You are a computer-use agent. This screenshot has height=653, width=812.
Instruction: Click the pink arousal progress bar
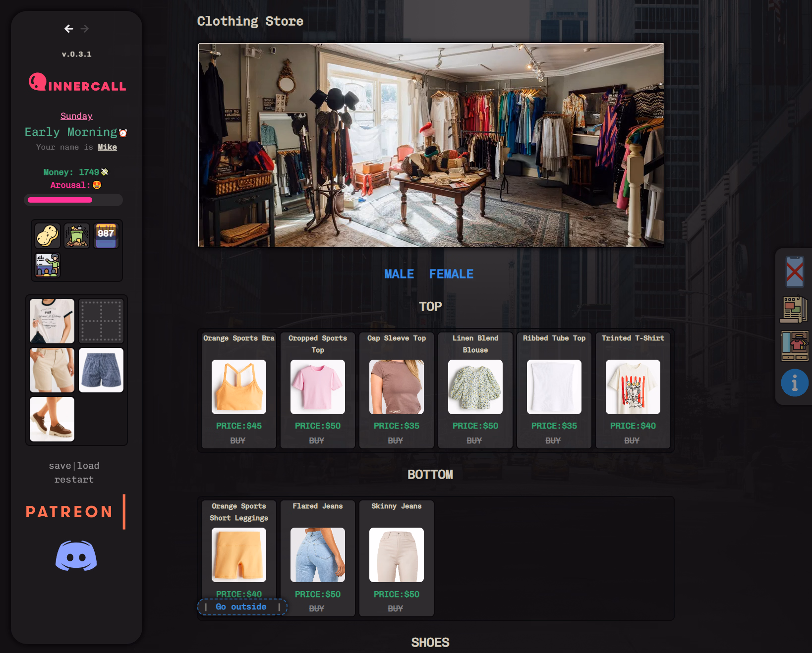point(73,200)
